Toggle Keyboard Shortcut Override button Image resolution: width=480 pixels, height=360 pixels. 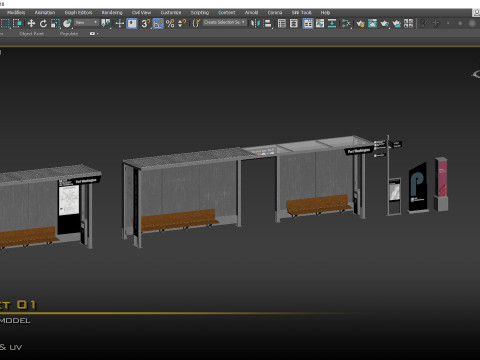tap(132, 23)
